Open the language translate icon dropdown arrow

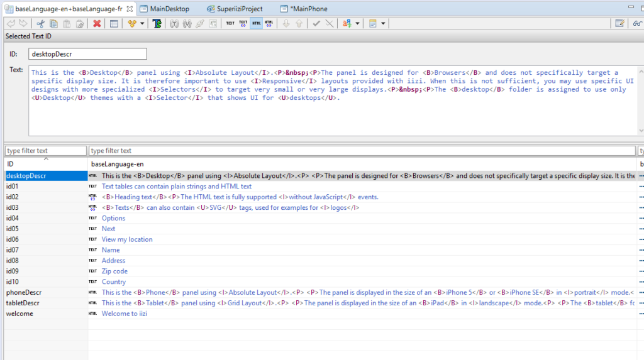point(358,24)
